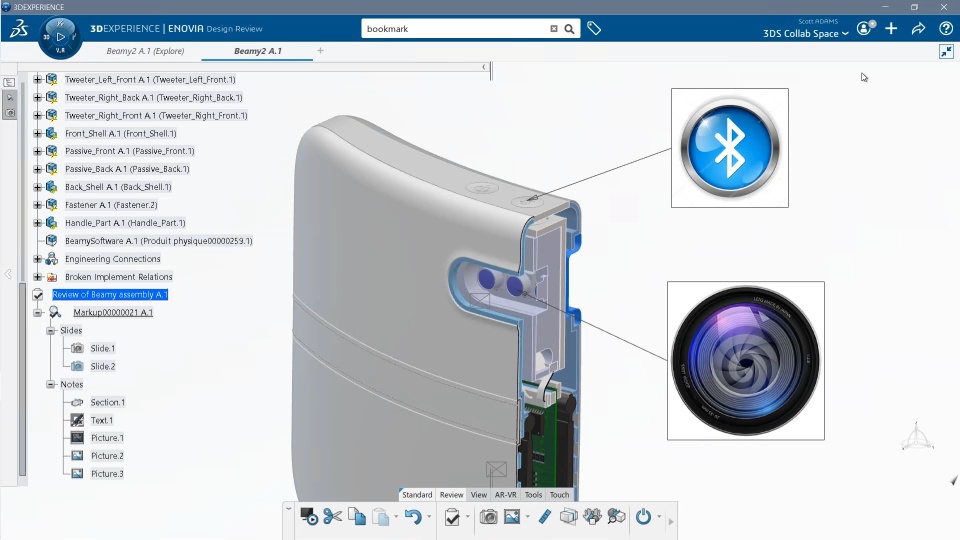The height and width of the screenshot is (540, 960).
Task: Open the Help question mark icon
Action: pyautogui.click(x=946, y=28)
